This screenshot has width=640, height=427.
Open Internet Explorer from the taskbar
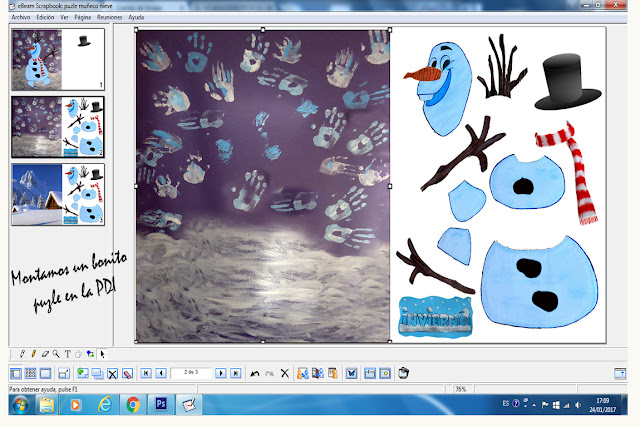coord(104,405)
